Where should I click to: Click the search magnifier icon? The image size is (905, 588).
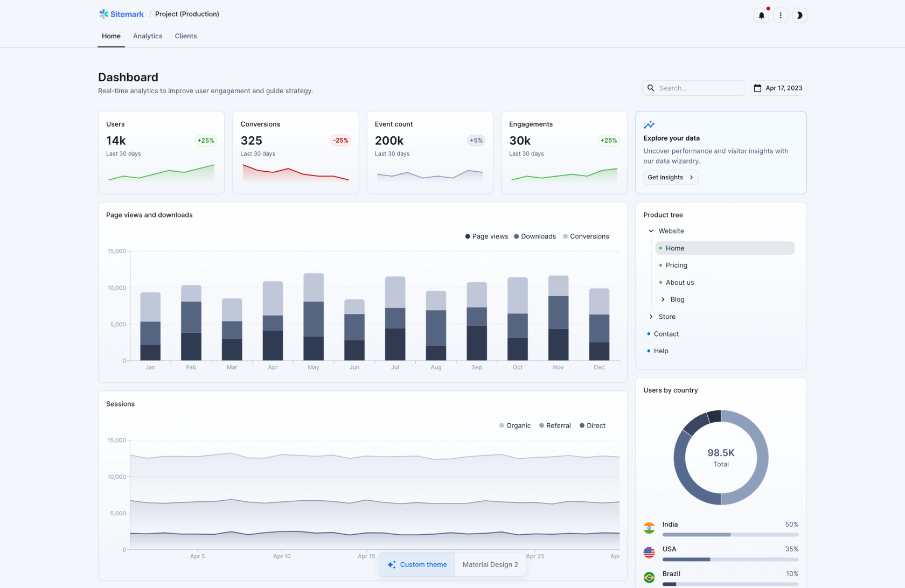651,88
